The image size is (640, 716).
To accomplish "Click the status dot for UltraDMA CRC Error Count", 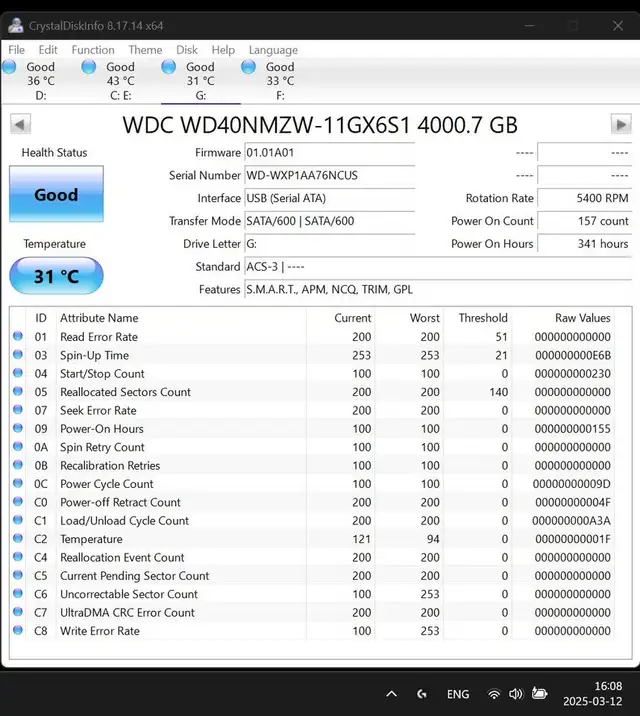I will click(x=18, y=612).
